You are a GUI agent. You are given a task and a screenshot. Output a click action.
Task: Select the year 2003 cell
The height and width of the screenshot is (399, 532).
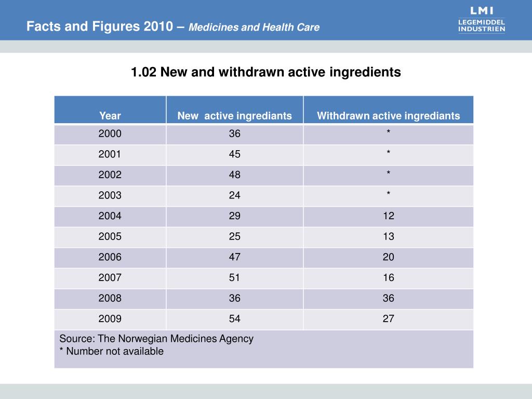point(110,195)
